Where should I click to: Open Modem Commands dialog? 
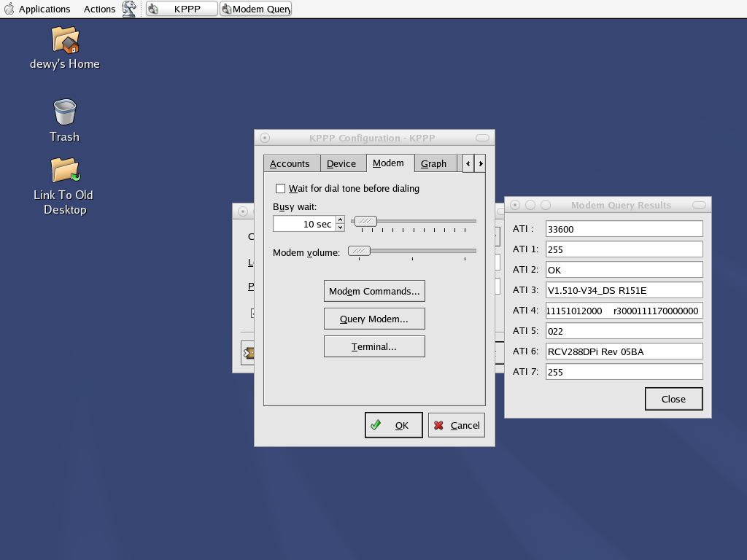[x=374, y=291]
